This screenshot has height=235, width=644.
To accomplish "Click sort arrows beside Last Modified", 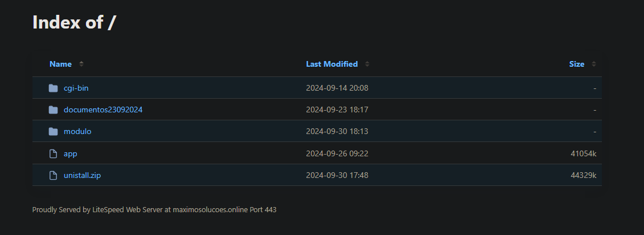I will click(367, 64).
